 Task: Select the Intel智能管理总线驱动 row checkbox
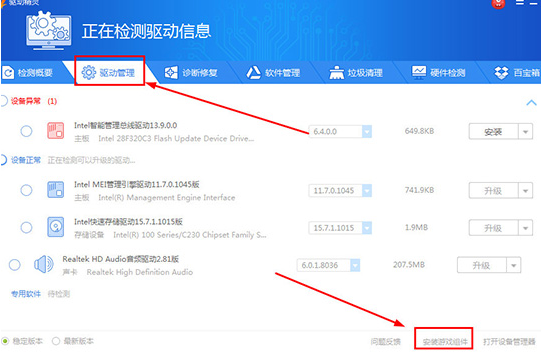pyautogui.click(x=26, y=131)
